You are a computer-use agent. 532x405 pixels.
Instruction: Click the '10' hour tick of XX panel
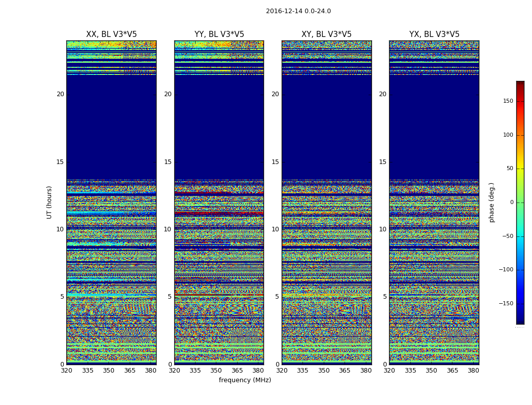point(60,229)
